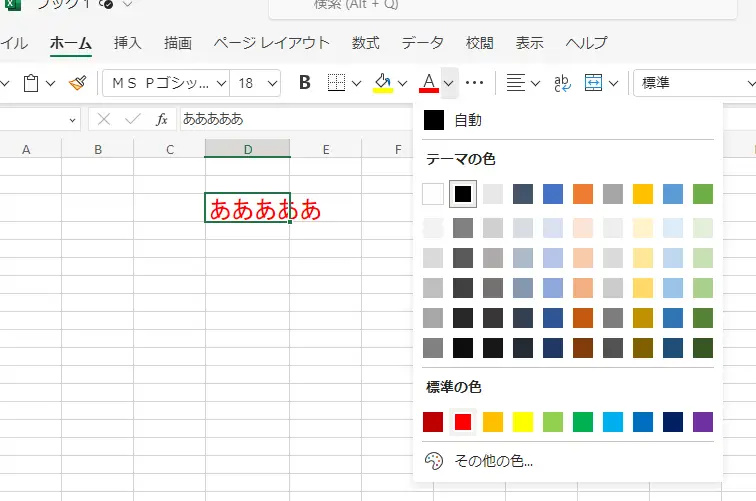Select the cell containing red あああああ
This screenshot has width=756, height=501.
point(247,208)
